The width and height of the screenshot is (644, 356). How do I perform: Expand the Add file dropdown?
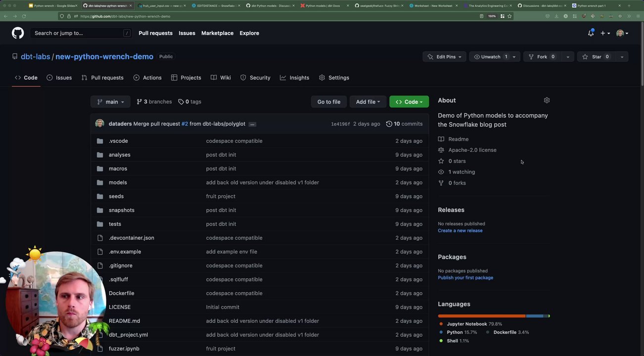[x=368, y=102]
